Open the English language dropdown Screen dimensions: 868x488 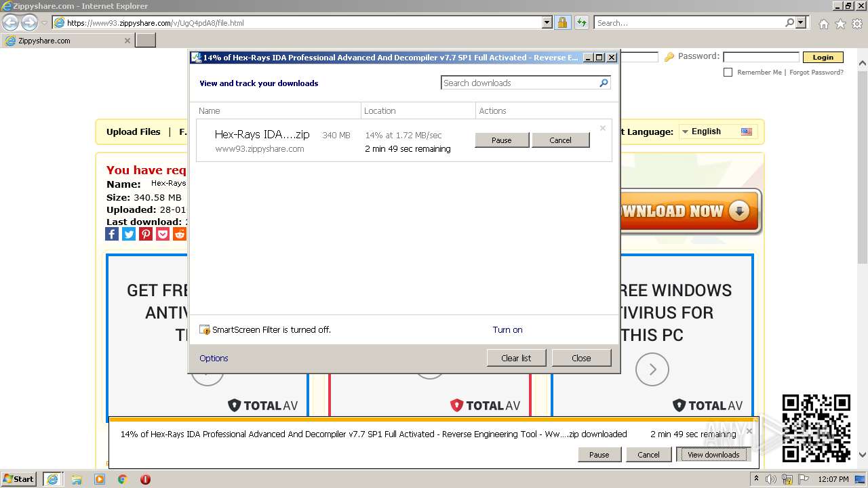click(x=717, y=131)
